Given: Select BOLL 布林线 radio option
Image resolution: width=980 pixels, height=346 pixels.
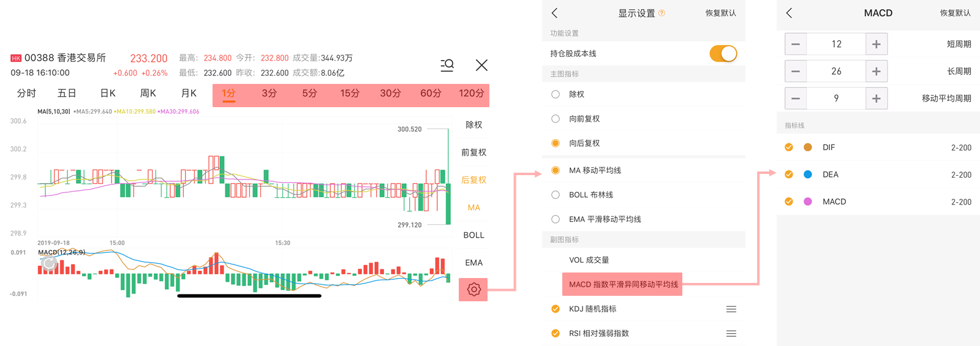Looking at the screenshot, I should coord(556,195).
